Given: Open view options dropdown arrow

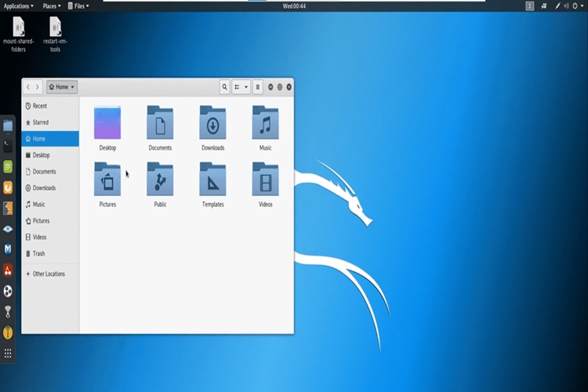Looking at the screenshot, I should (x=246, y=87).
